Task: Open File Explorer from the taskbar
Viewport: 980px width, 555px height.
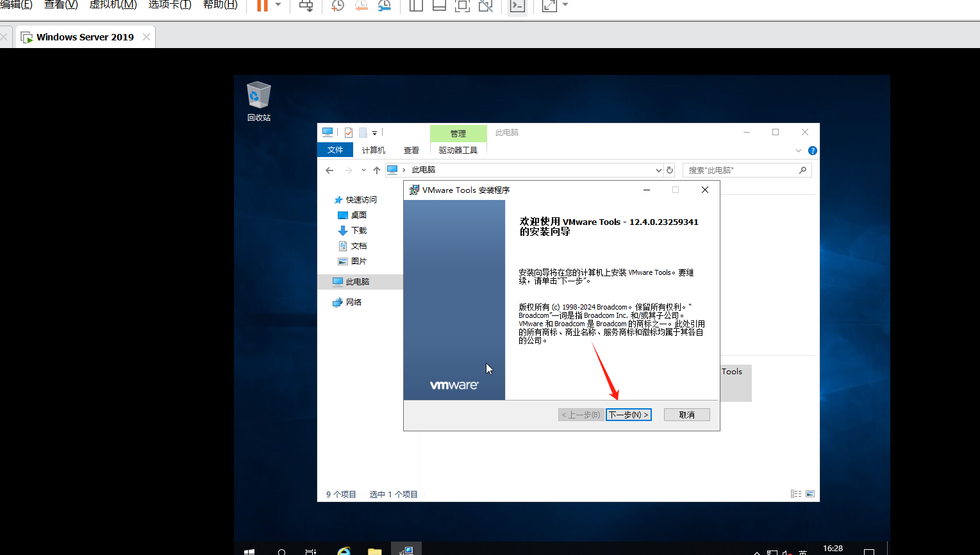Action: [375, 551]
